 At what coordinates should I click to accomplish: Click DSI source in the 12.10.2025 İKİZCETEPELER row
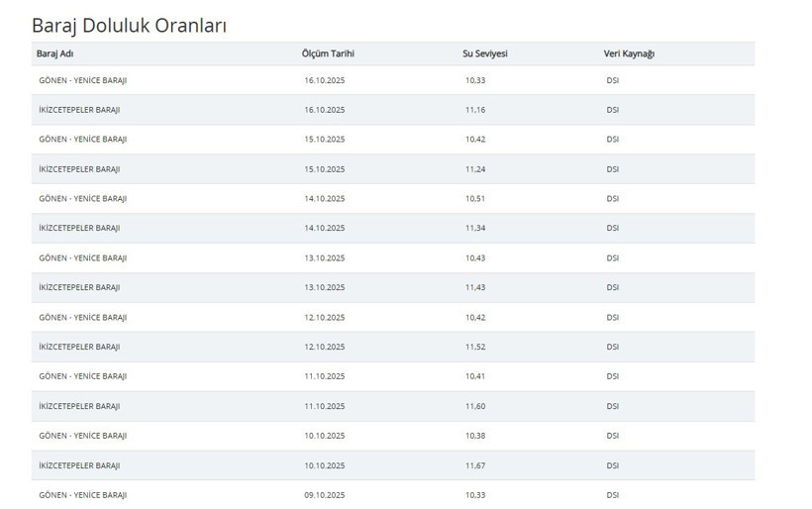(612, 348)
